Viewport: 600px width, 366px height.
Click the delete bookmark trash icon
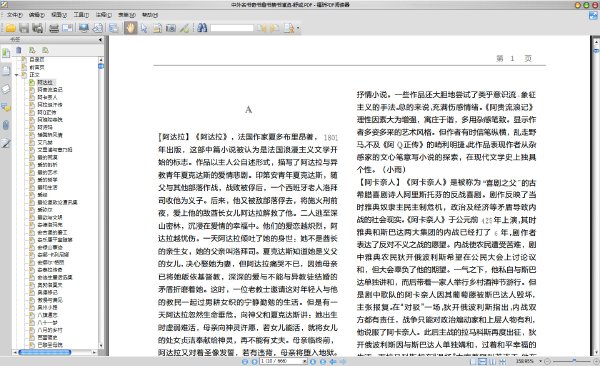(19, 50)
